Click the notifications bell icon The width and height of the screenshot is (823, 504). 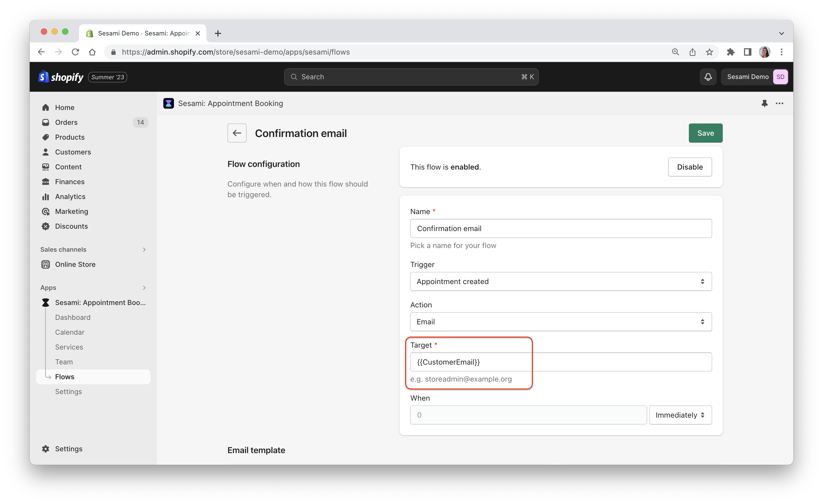[708, 77]
